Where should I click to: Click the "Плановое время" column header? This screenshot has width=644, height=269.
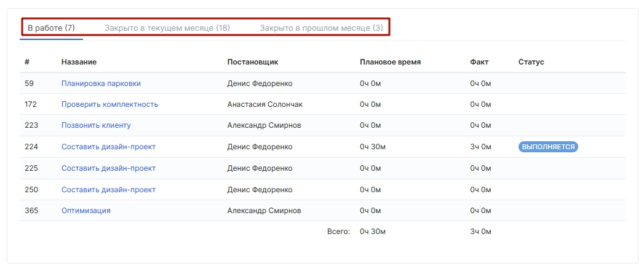coord(390,62)
